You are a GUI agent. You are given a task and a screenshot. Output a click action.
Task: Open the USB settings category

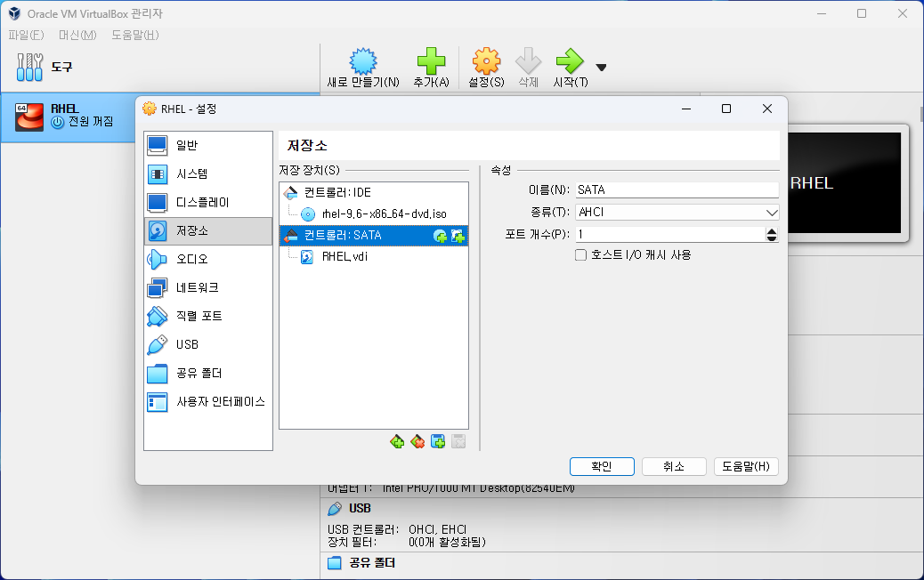[208, 344]
